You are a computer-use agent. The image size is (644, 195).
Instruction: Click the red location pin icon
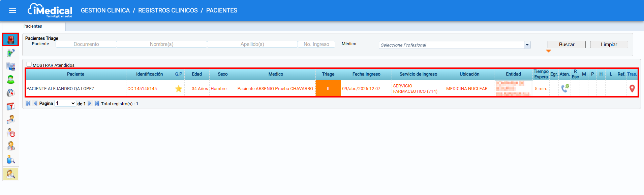pos(632,88)
